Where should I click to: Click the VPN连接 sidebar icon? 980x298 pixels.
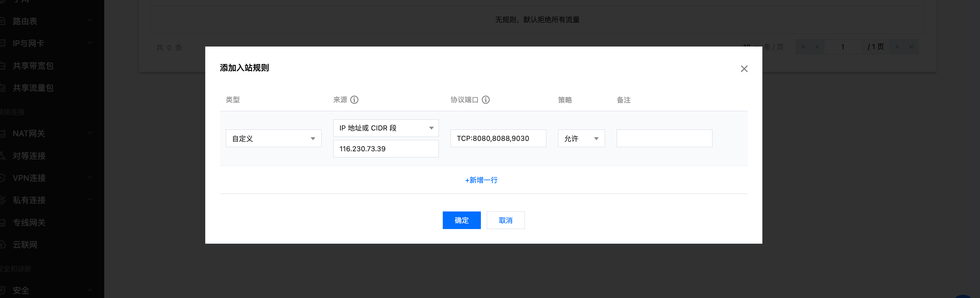2,178
